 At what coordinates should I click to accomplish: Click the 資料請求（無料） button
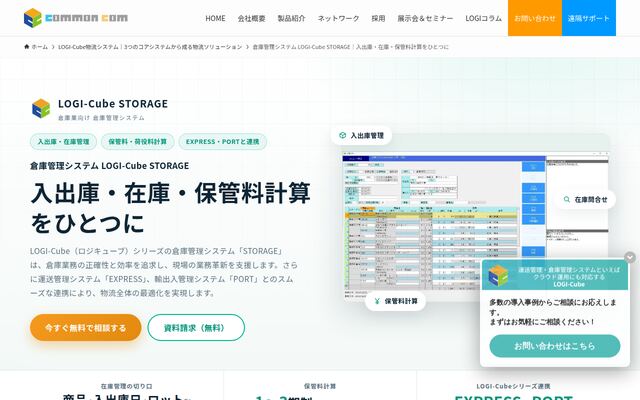196,327
